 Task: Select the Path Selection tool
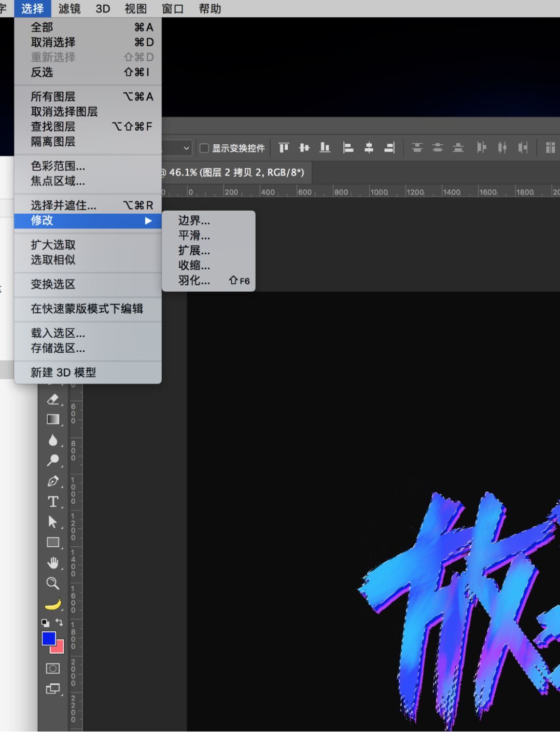coord(53,522)
